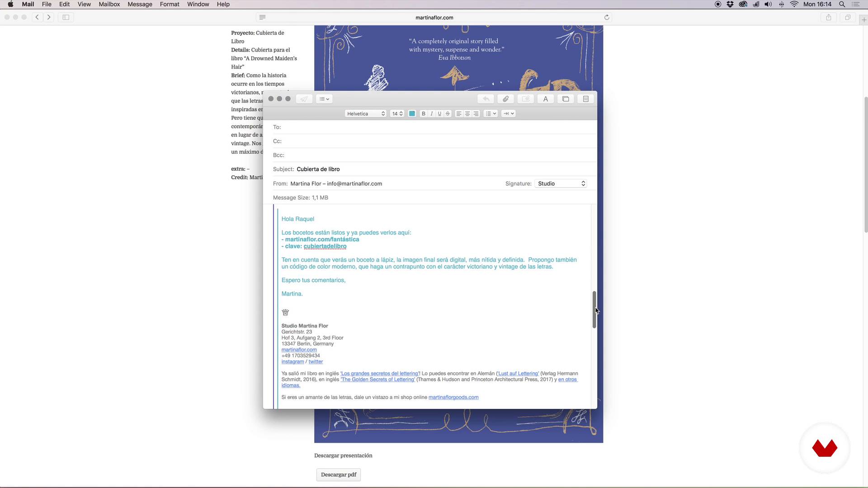Click the Safari reader view icon
Viewport: 868px width, 488px height.
[x=262, y=17]
